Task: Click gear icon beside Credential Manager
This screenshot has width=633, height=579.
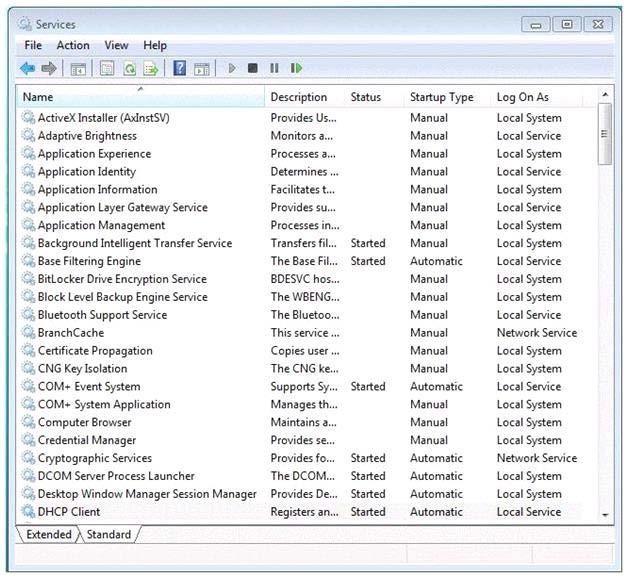Action: pyautogui.click(x=28, y=440)
